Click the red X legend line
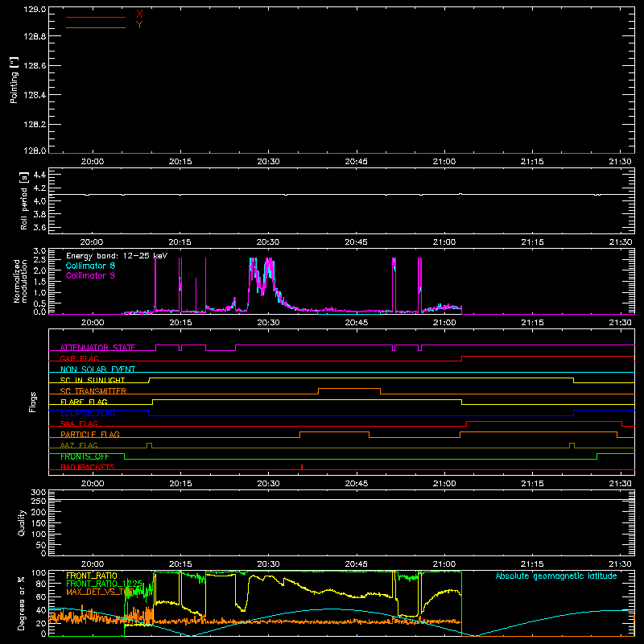Viewport: 644px width, 644px height. click(x=96, y=17)
